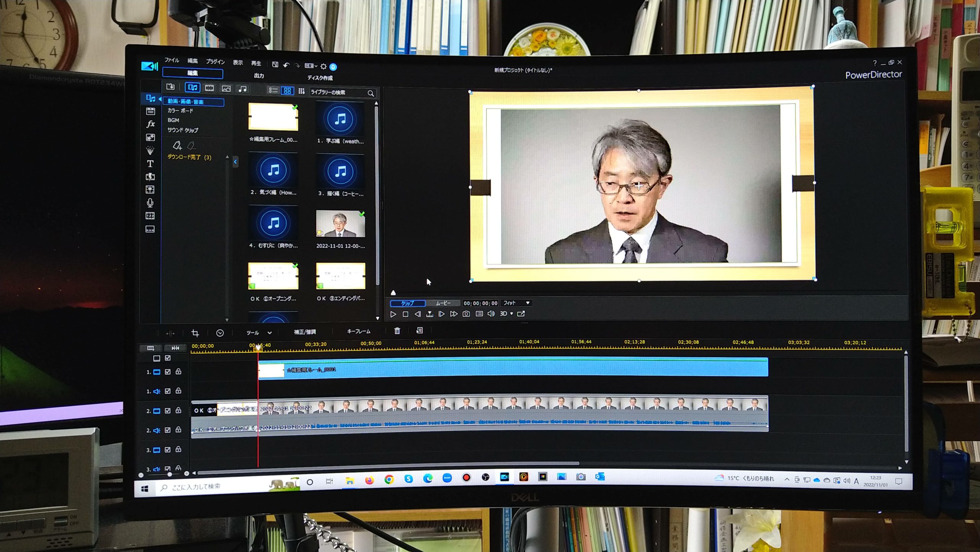Adjust the timeline zoom slider knob

point(170,474)
